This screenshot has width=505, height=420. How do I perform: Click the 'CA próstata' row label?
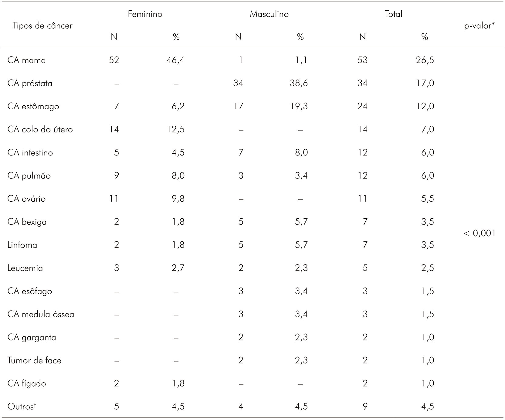pos(30,83)
